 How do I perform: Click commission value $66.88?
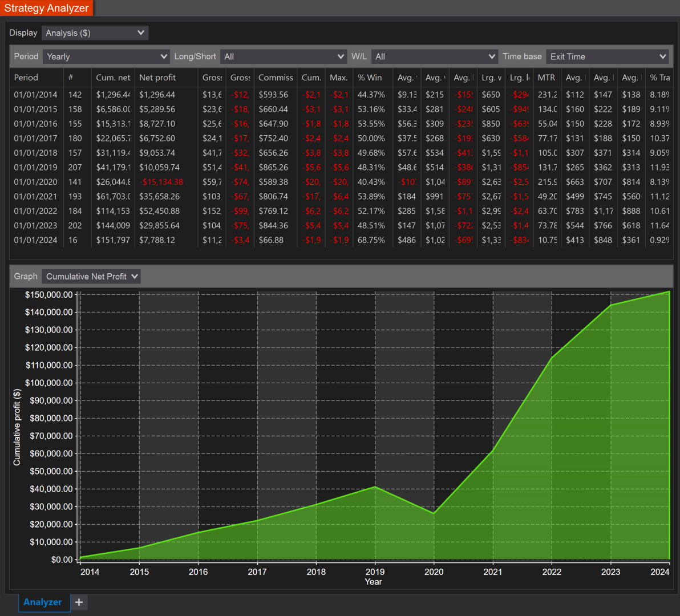(271, 240)
